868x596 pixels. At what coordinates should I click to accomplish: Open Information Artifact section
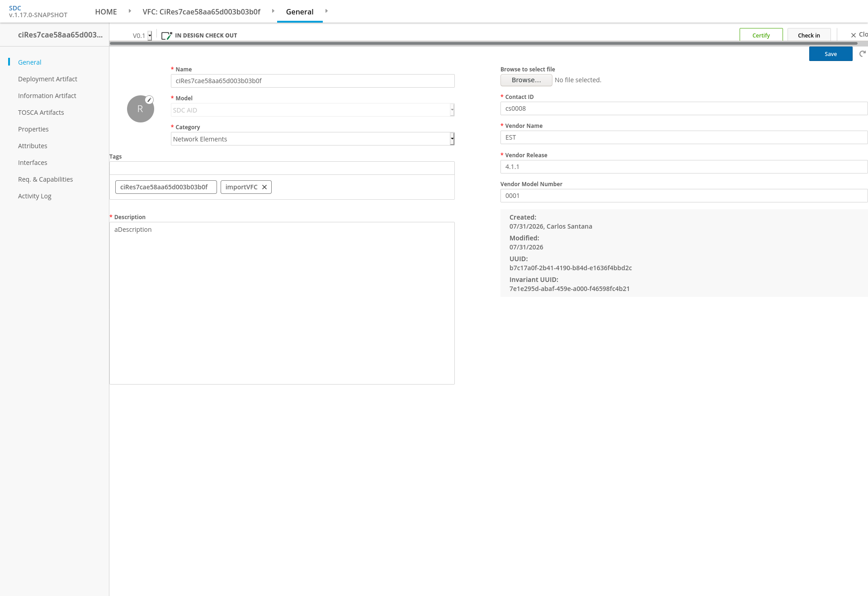click(47, 96)
